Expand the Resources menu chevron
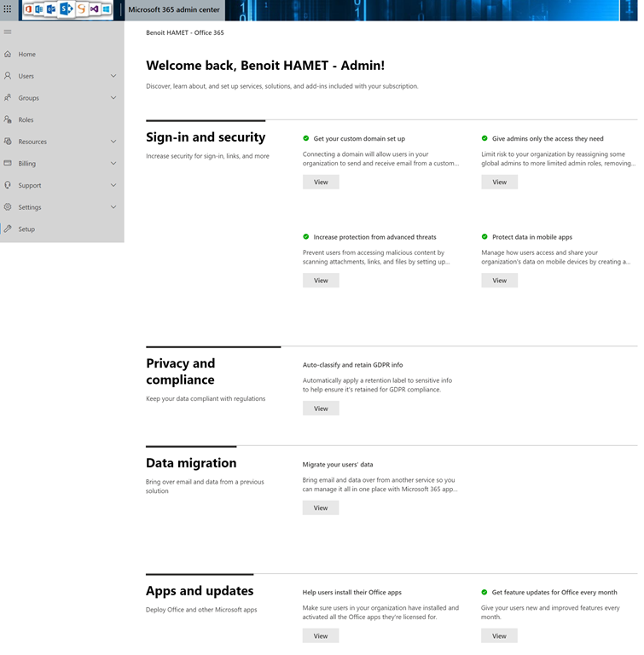Screen dimensions: 644x655 113,142
